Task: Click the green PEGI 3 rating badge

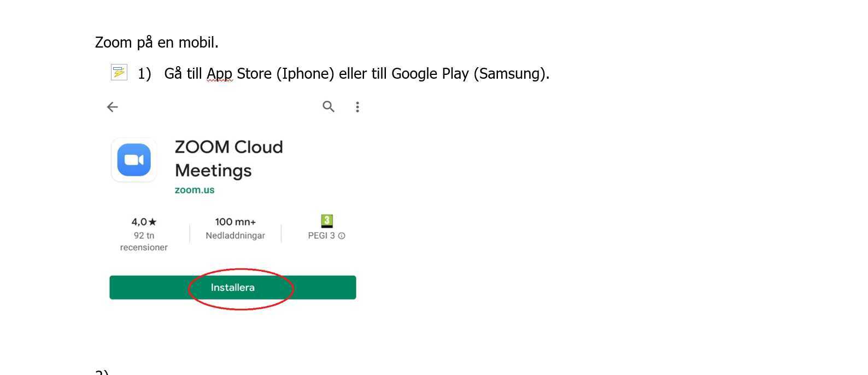Action: point(327,221)
